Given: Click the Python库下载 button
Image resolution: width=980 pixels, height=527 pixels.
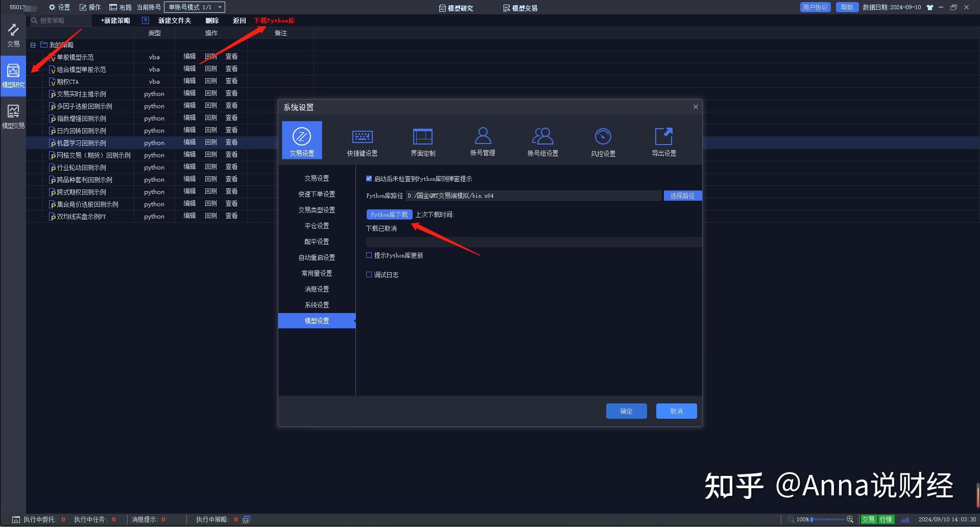Looking at the screenshot, I should [389, 214].
